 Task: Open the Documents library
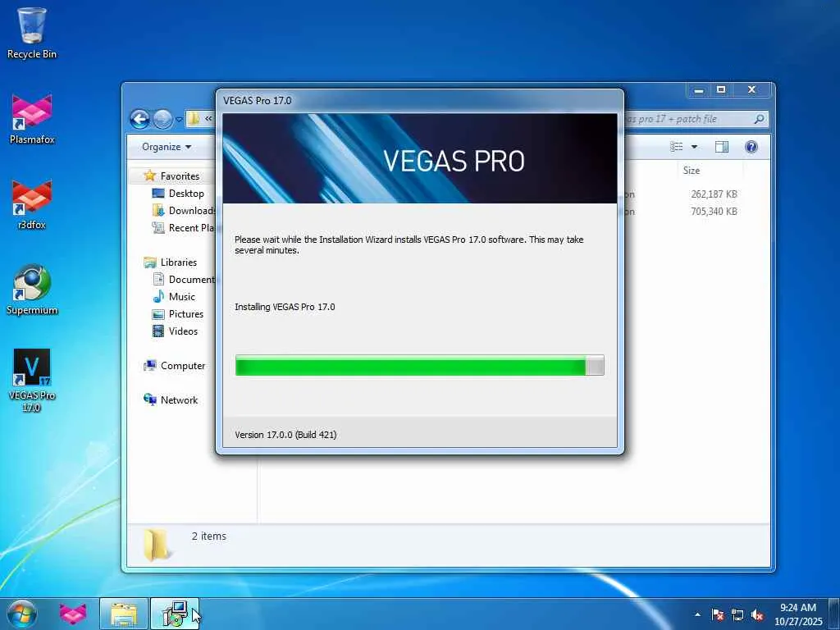pos(184,279)
